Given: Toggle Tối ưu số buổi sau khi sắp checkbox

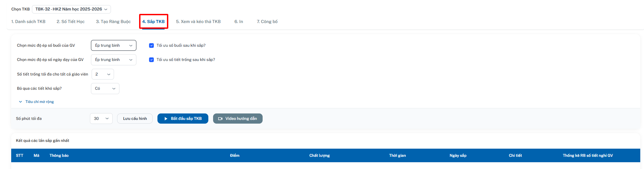Looking at the screenshot, I should pos(151,45).
